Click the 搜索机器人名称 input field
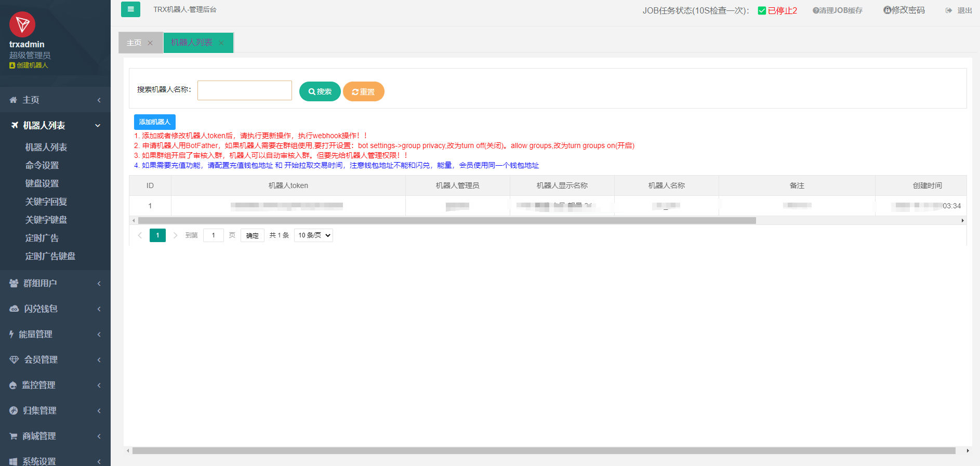The height and width of the screenshot is (466, 980). coord(245,90)
